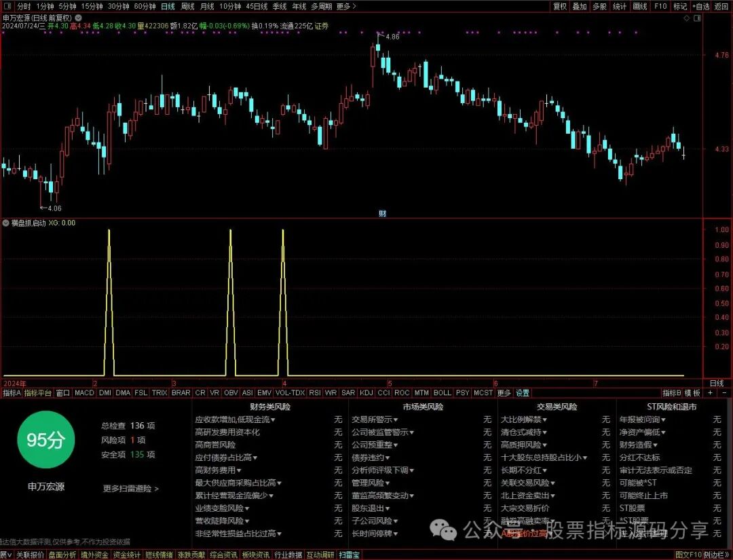Select the VOL-TDX indicator
Viewport: 733px width, 560px height.
[x=290, y=393]
